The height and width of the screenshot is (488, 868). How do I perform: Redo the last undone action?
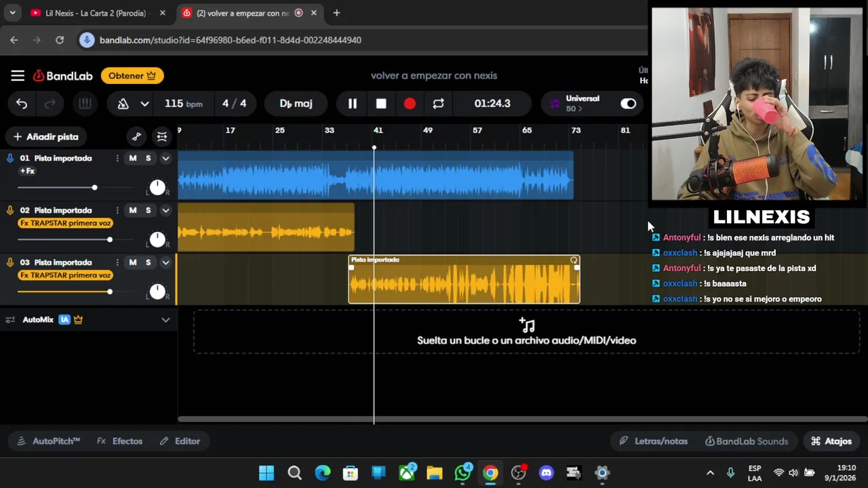pos(50,104)
